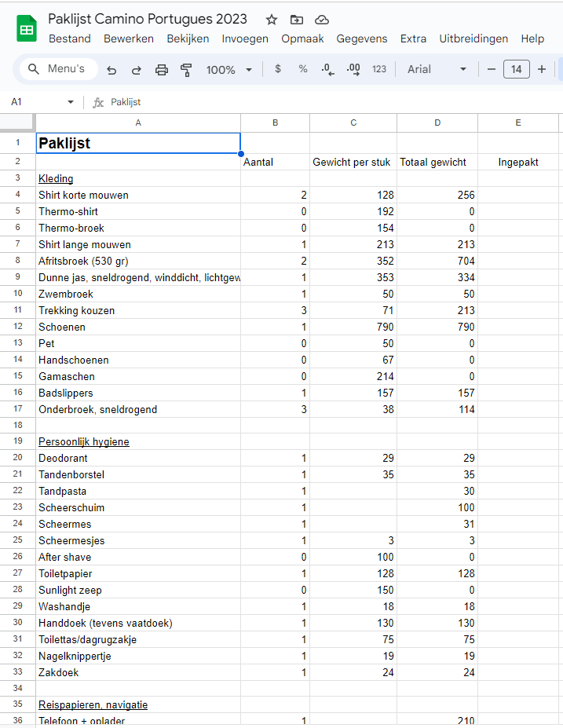Click the redo arrow in toolbar

point(137,70)
